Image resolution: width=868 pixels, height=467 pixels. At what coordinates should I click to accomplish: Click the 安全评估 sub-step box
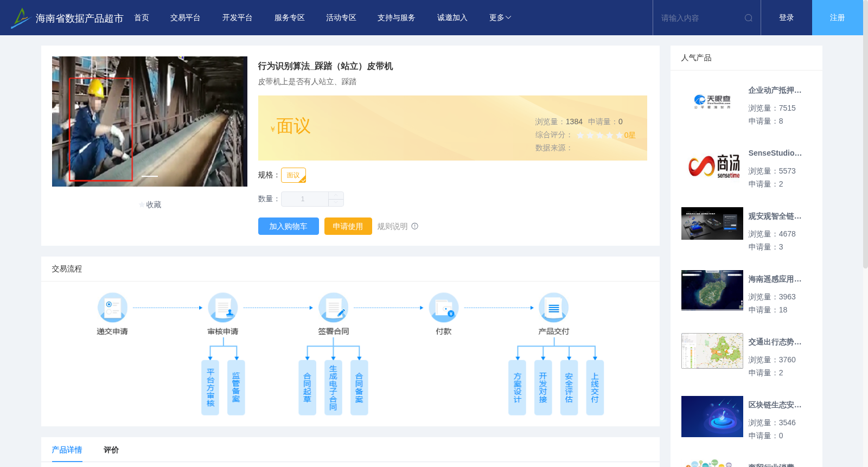(569, 388)
